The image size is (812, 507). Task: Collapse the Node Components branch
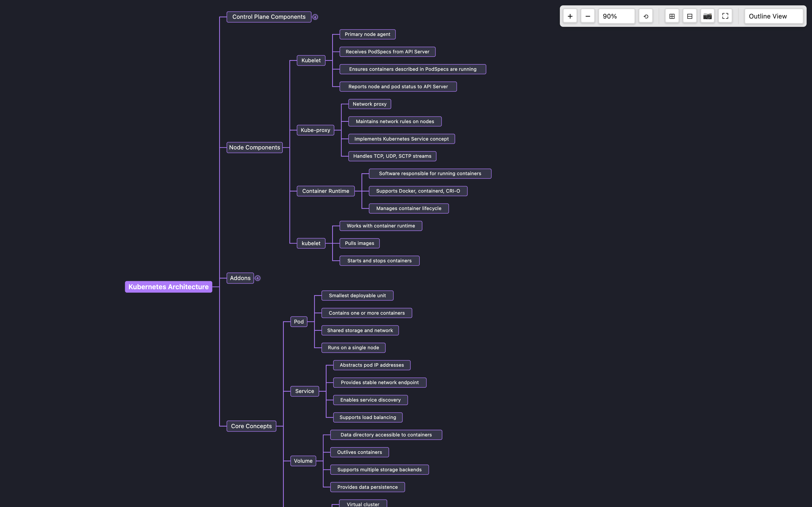[255, 147]
